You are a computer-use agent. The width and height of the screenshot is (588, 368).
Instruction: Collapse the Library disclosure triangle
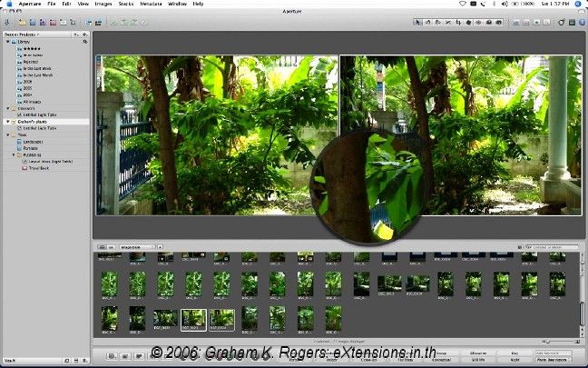(8, 42)
